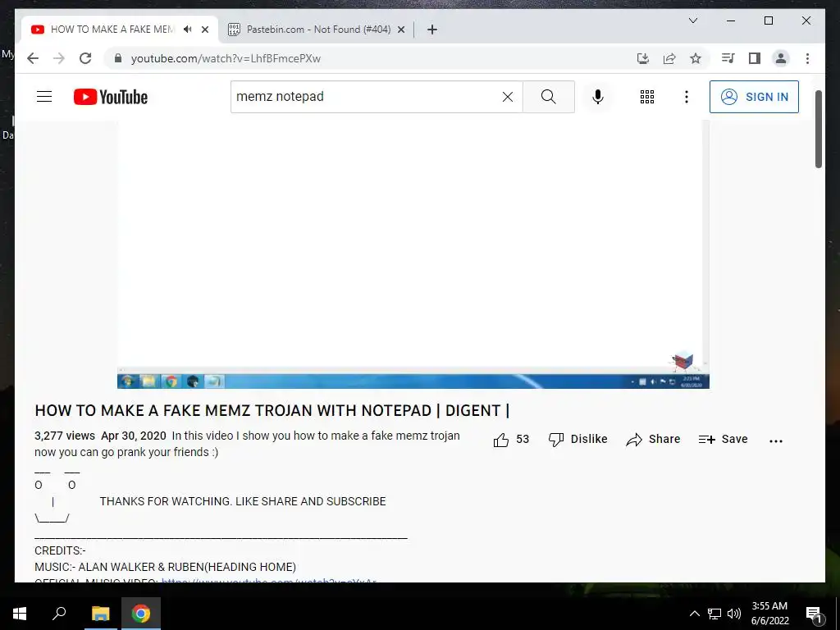Open YouTube settings three-dot menu
840x630 pixels.
[x=687, y=97]
